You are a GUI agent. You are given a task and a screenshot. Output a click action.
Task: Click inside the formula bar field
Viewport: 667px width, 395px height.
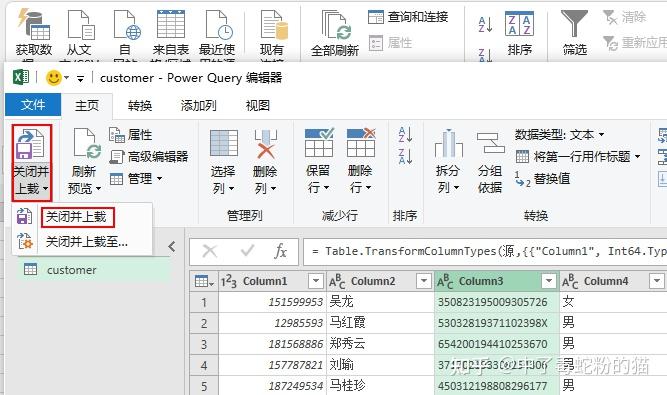pos(485,251)
